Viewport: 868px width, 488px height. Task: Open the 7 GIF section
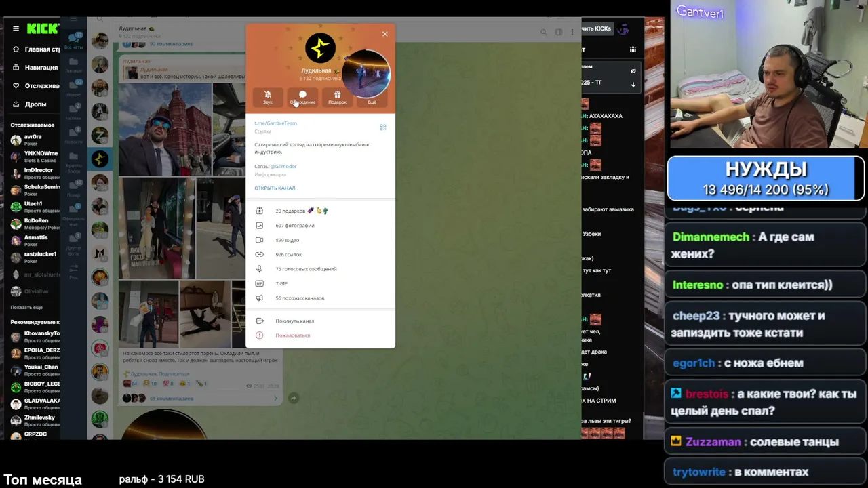320,283
